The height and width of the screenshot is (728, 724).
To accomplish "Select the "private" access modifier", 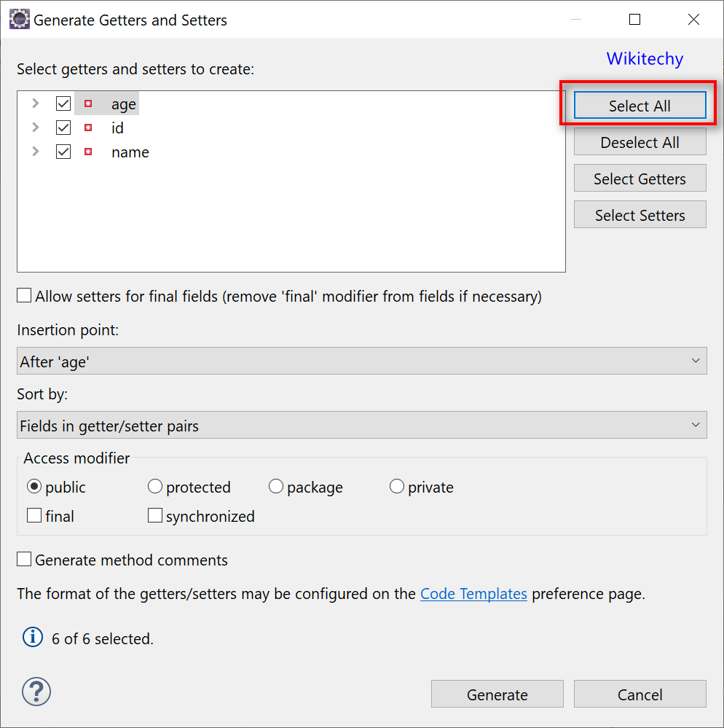I will (x=396, y=485).
